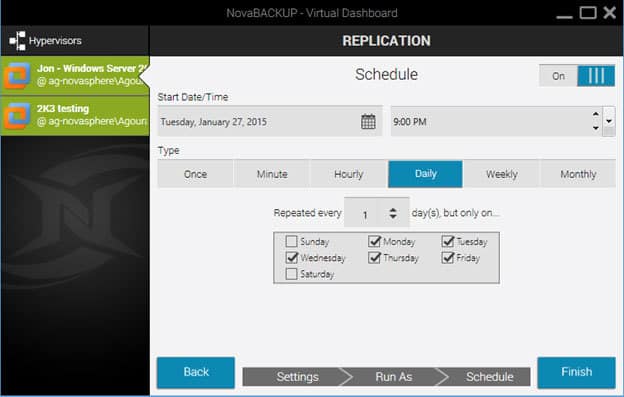Open the start time dropdown arrow
This screenshot has width=624, height=397.
pos(609,121)
